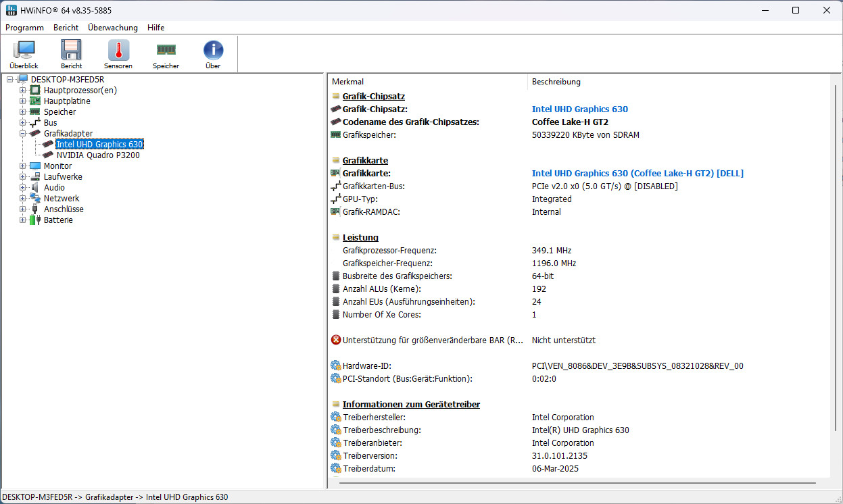This screenshot has width=843, height=504.
Task: Click the Beschreibung column header
Action: [678, 82]
